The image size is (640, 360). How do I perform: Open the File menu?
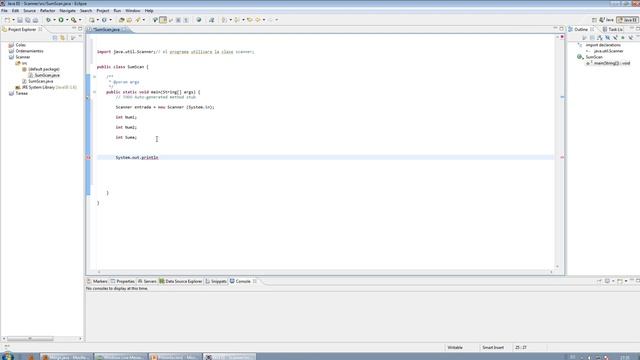4,11
